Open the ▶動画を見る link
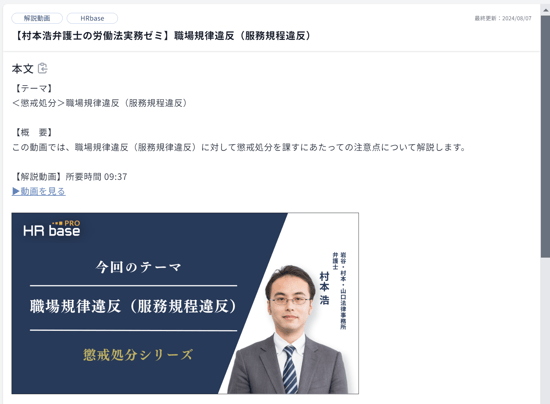 pos(39,191)
